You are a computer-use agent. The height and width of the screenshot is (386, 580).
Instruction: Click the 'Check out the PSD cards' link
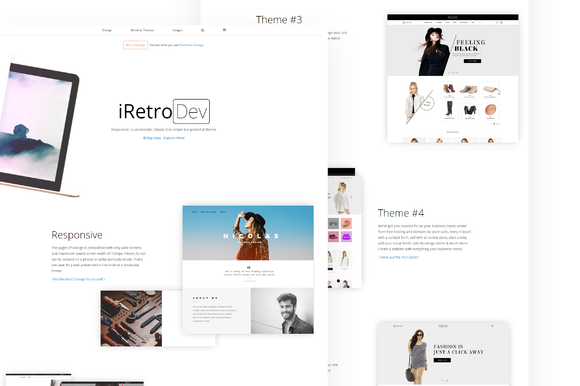(398, 257)
